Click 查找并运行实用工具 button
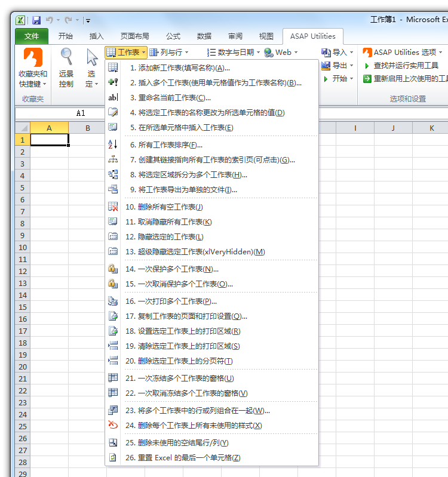 (402, 66)
